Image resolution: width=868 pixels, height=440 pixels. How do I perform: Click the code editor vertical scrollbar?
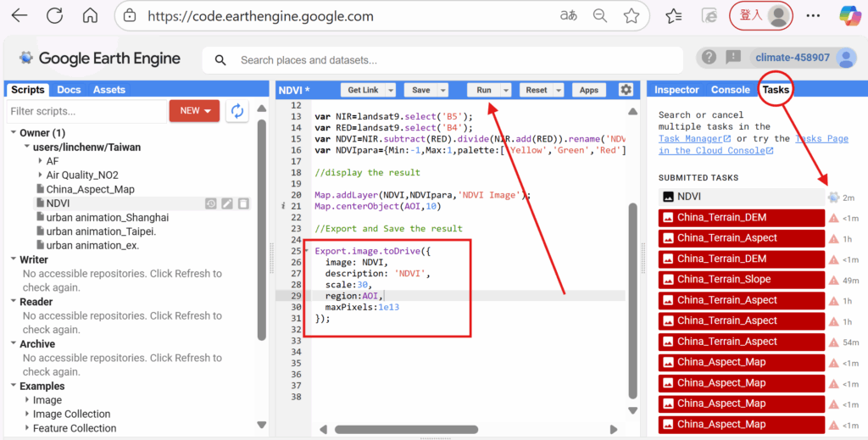pyautogui.click(x=632, y=300)
